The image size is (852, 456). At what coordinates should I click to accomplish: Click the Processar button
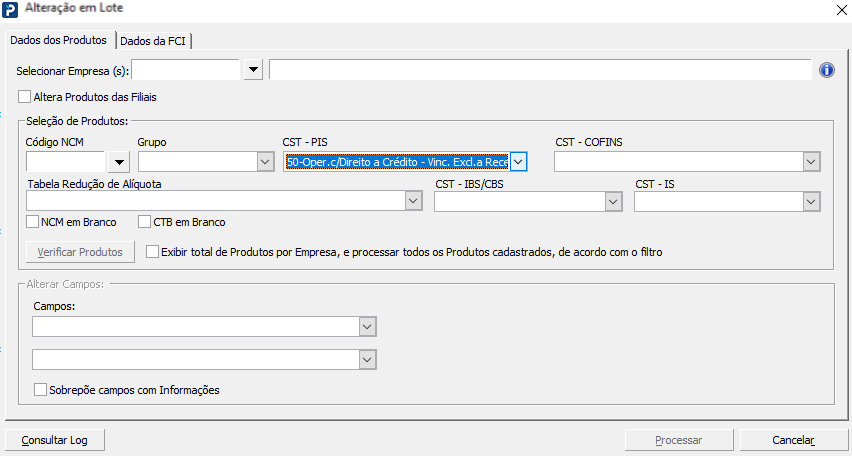point(679,440)
